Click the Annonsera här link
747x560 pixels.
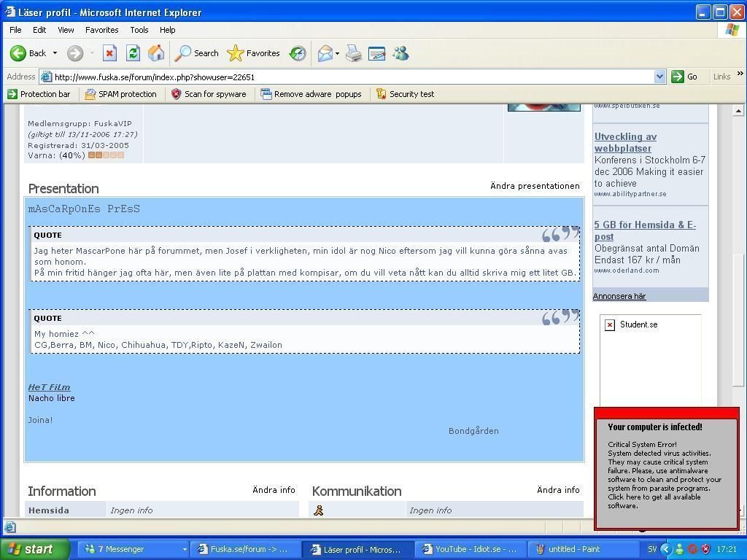[619, 296]
